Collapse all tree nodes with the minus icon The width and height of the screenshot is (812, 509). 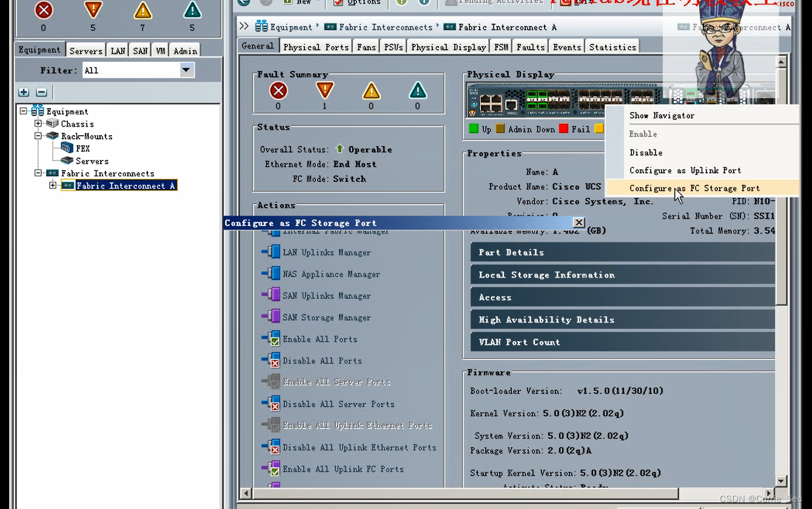click(x=41, y=92)
